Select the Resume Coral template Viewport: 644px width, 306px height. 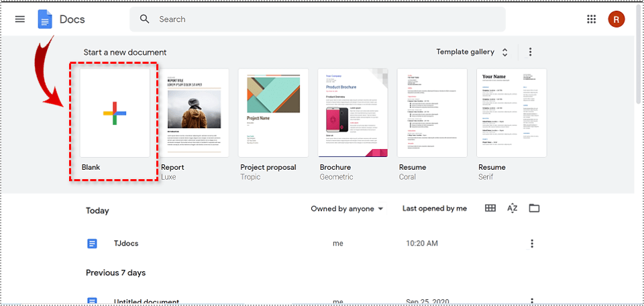pyautogui.click(x=432, y=113)
